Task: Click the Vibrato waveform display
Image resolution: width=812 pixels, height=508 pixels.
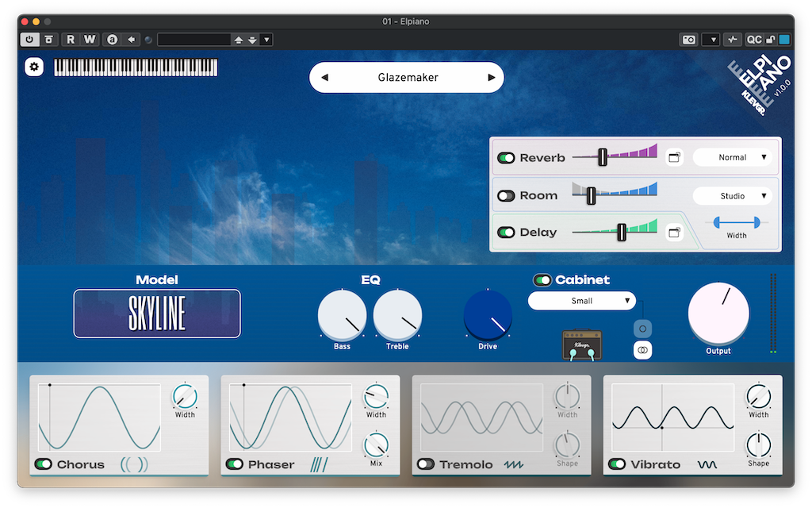Action: (x=672, y=418)
